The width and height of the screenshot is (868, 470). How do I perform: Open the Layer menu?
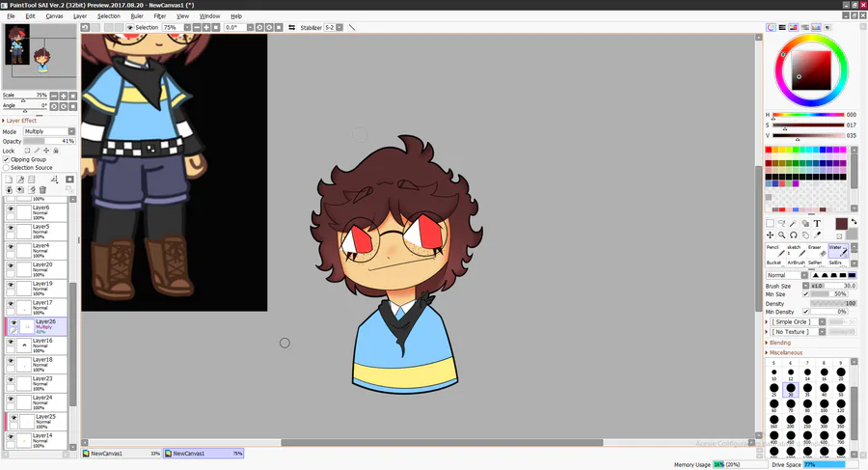[80, 16]
